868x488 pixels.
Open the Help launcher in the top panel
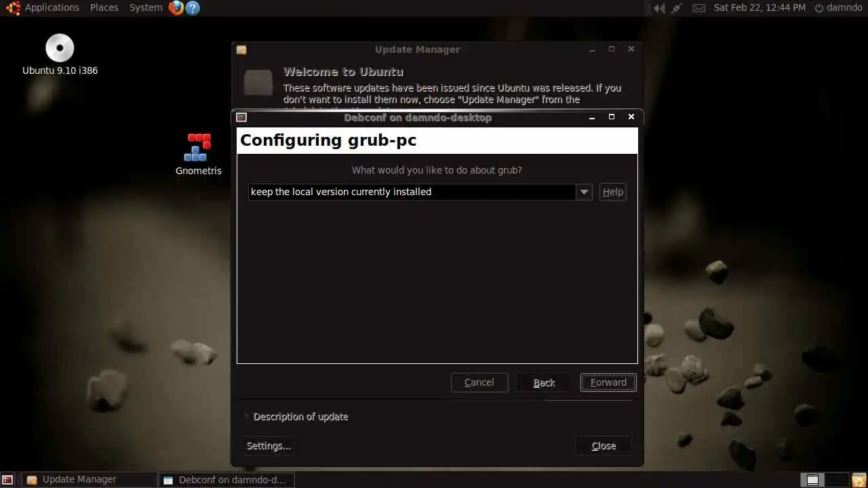coord(193,7)
